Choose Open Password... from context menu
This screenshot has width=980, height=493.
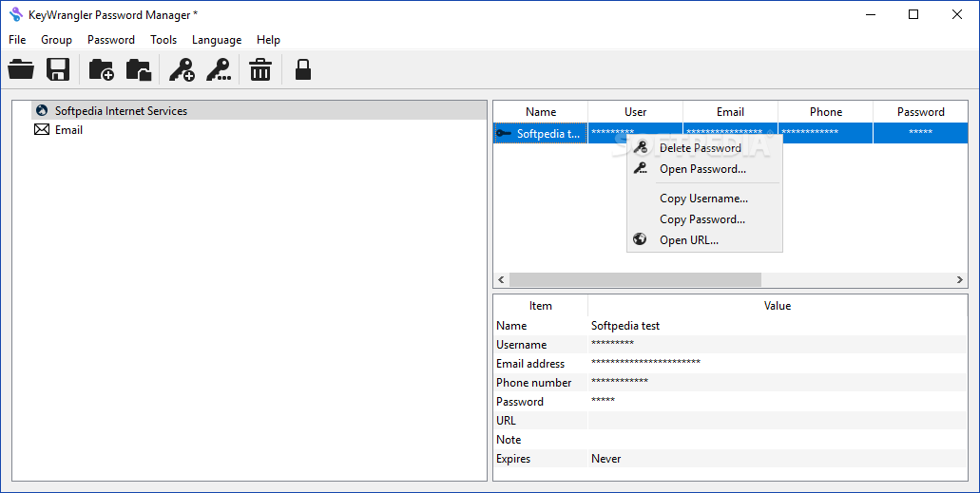[704, 169]
